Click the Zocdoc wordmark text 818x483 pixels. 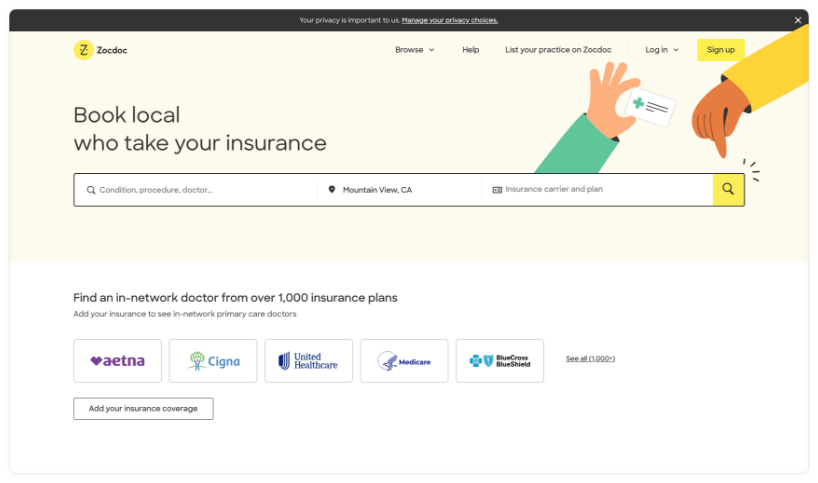pyautogui.click(x=112, y=51)
